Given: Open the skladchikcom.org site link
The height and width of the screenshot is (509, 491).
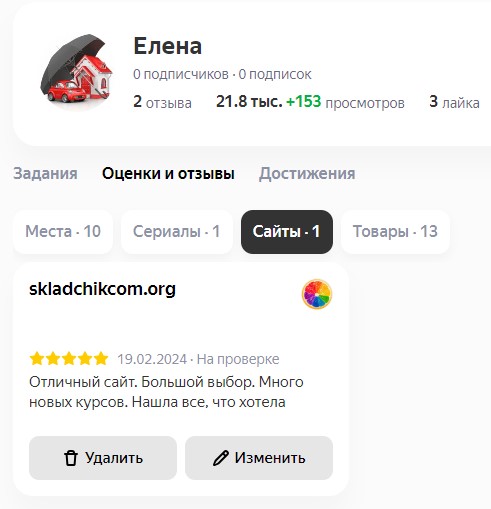Looking at the screenshot, I should point(102,289).
